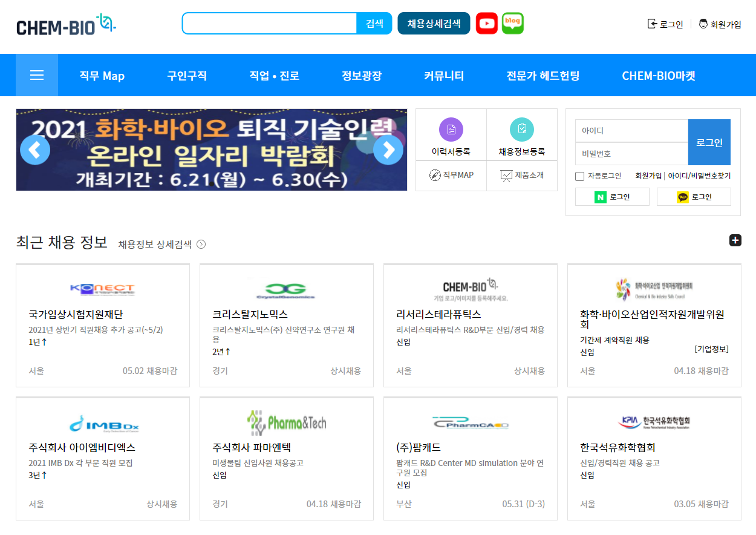
Task: Log in with Kakao Talk button
Action: click(x=694, y=197)
